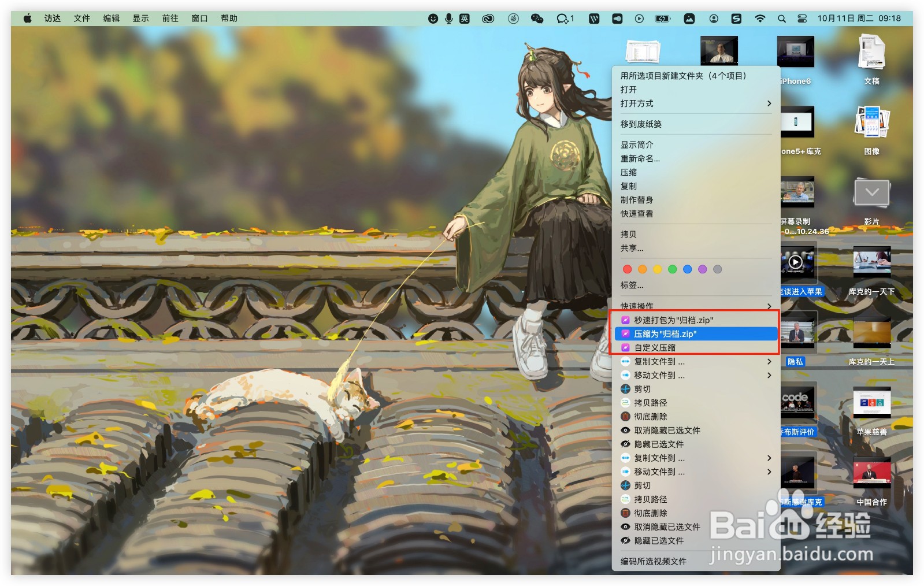Choose 标签... in the context menu
924x586 pixels.
(x=696, y=285)
